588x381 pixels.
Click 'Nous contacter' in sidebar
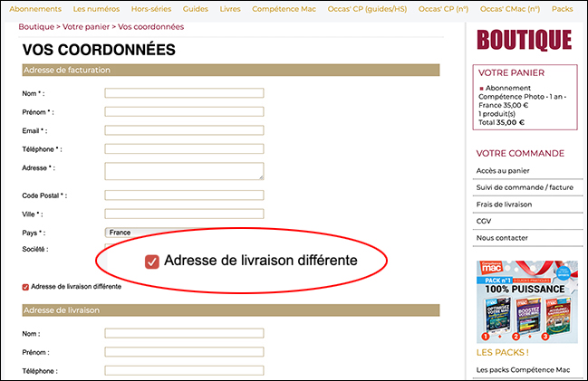click(501, 238)
